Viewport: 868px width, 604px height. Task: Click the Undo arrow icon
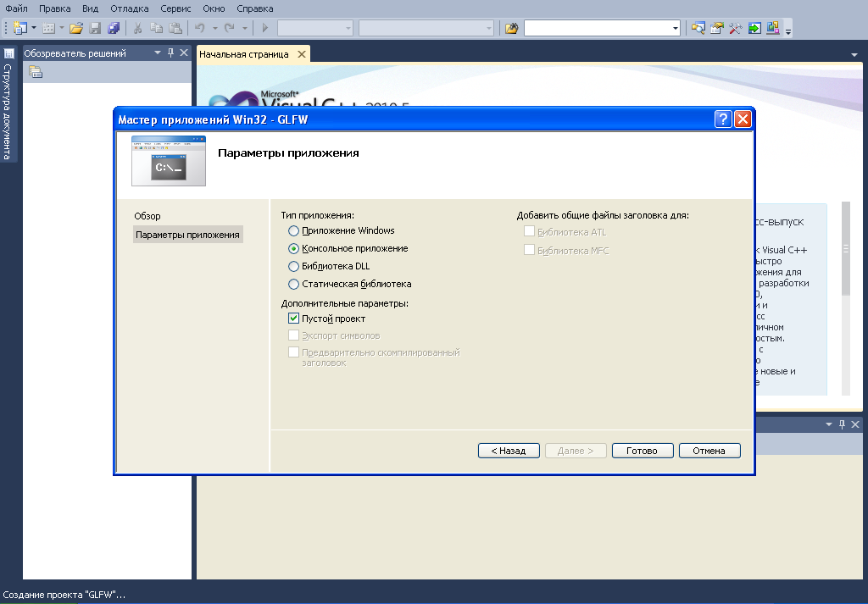point(200,28)
